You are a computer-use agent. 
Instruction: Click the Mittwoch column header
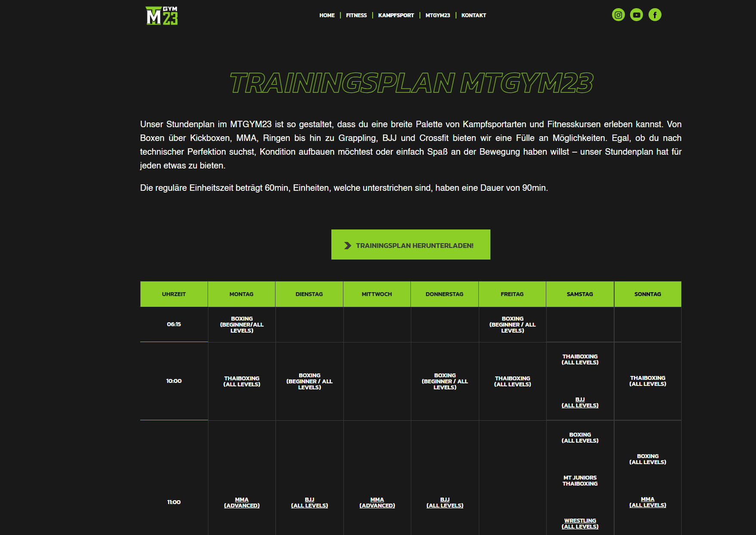377,294
